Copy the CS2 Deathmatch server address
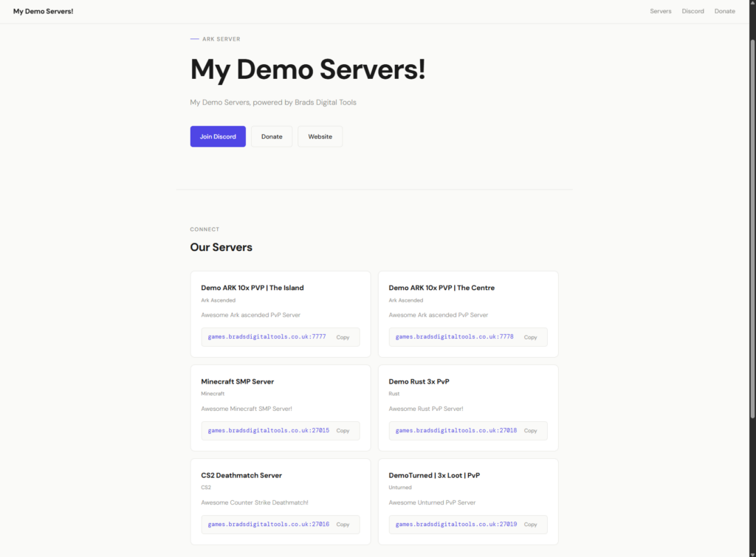 tap(343, 525)
